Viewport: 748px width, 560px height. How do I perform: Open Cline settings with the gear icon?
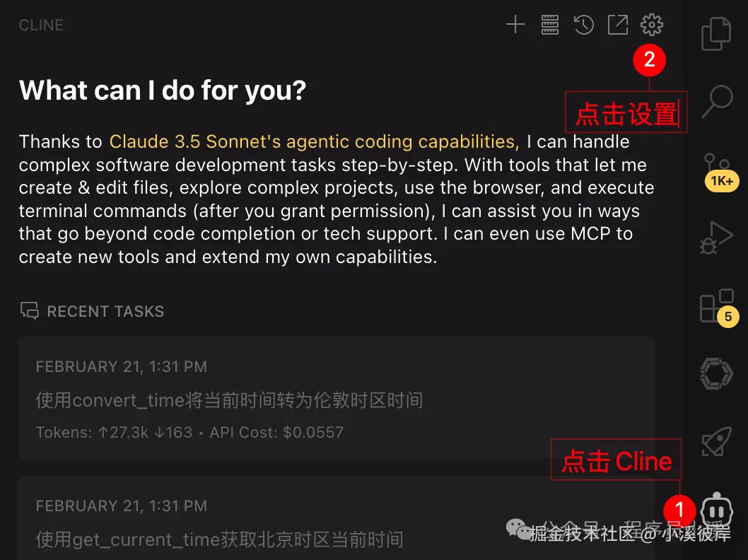point(651,24)
